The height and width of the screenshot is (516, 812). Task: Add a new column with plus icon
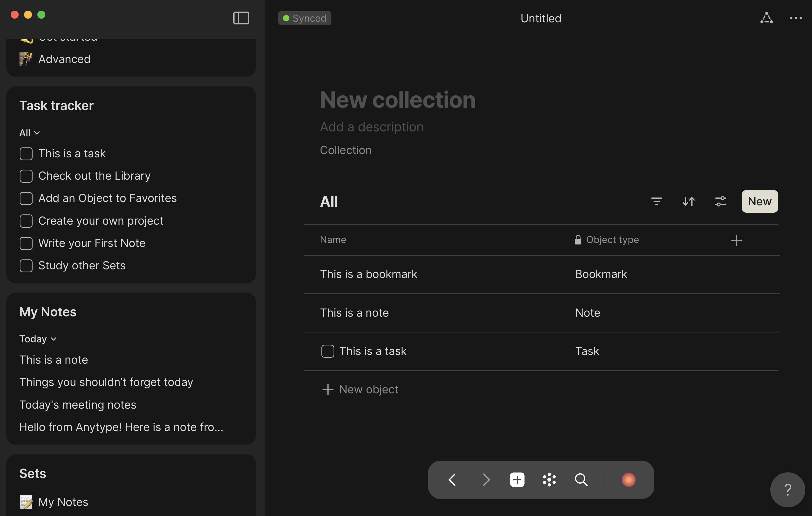pos(736,240)
